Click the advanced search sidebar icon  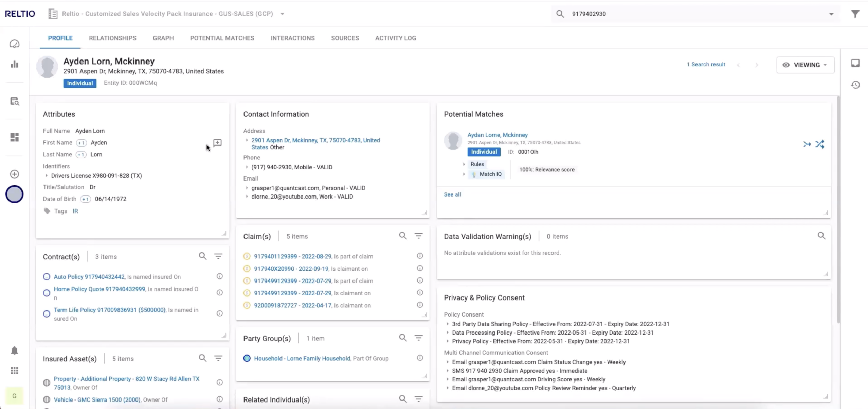pos(14,101)
